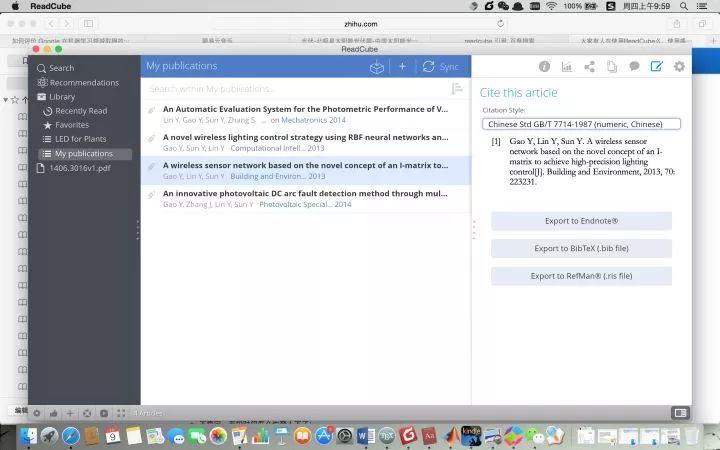Click the attachment icon beside the photovoltaic DC arc article

(x=151, y=195)
